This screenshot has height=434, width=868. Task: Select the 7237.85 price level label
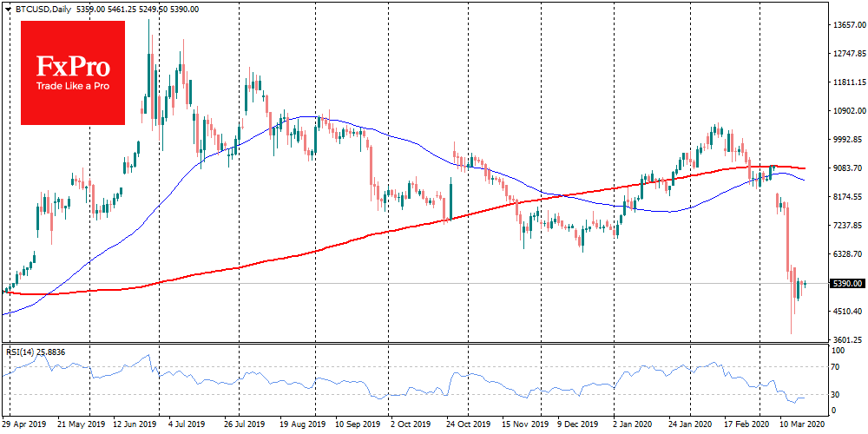[846, 226]
